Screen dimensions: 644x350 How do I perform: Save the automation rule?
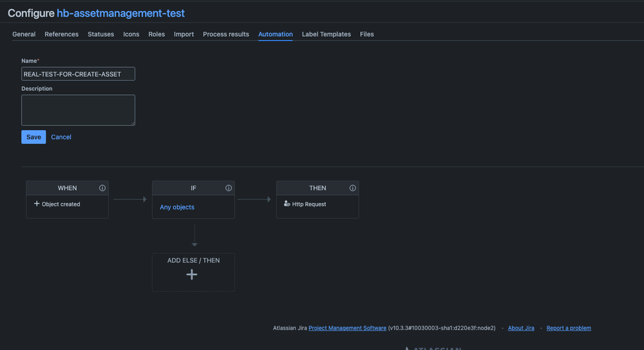[x=34, y=137]
